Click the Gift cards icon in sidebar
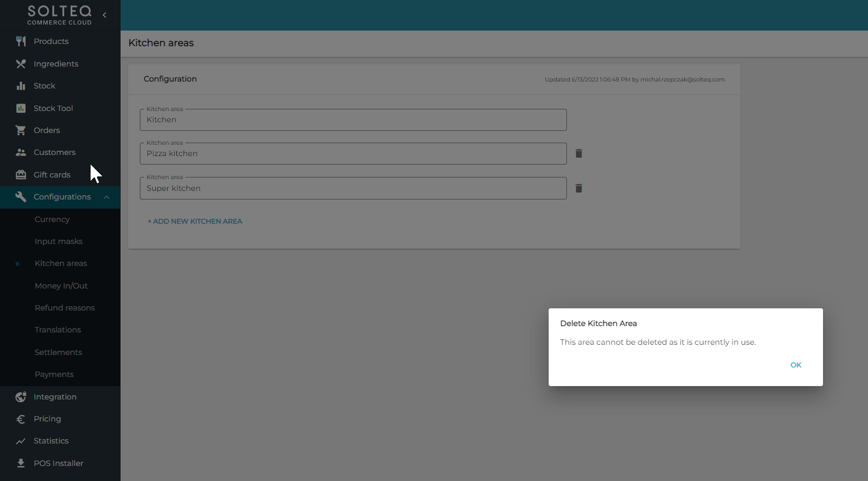 tap(21, 175)
